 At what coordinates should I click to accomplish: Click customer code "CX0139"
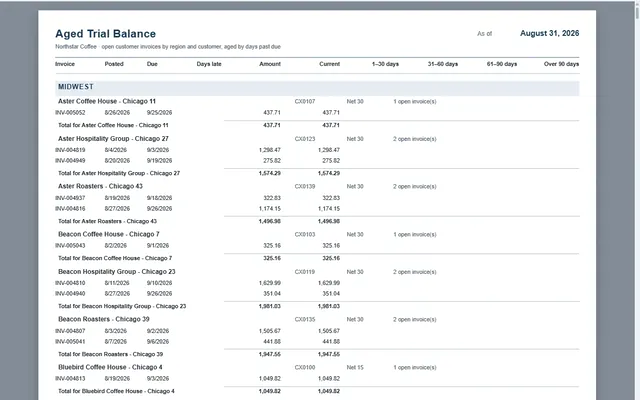(x=305, y=187)
